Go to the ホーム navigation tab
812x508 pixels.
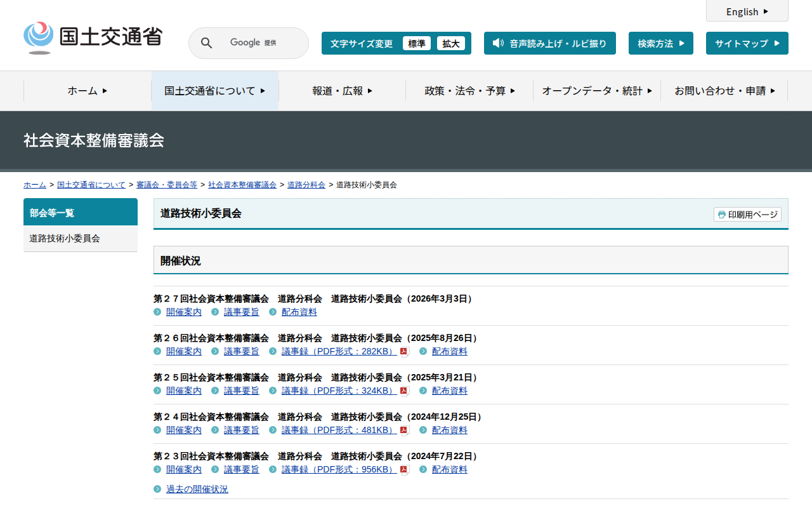click(88, 91)
